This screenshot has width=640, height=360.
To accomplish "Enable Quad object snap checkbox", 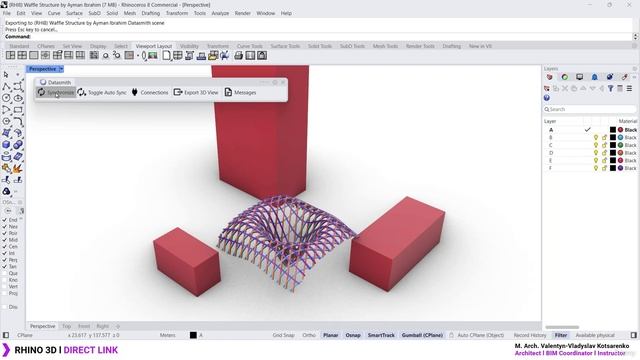I will 5,273.
